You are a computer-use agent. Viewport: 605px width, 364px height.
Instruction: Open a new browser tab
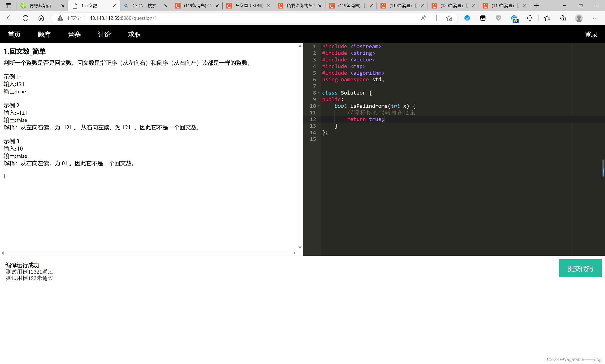coord(536,6)
